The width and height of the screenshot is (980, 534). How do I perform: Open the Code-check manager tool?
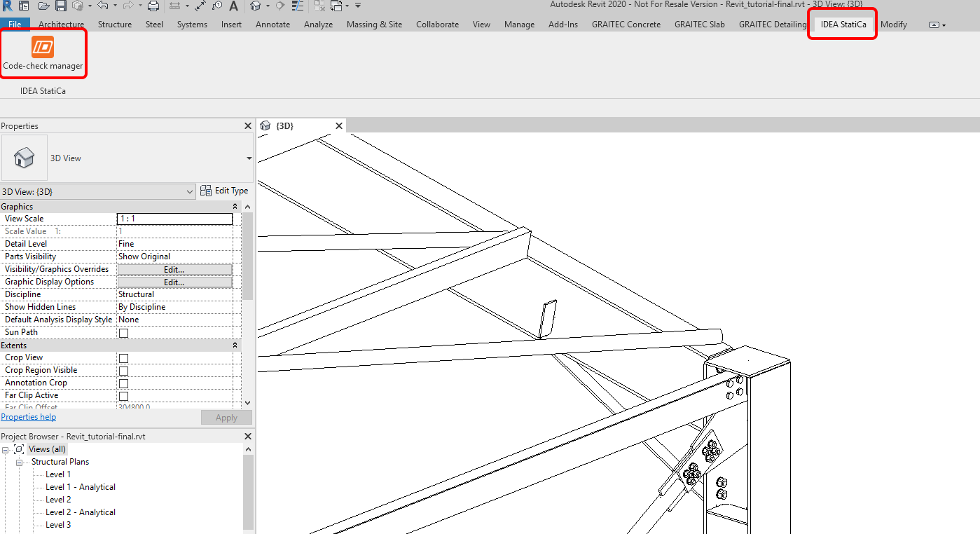click(43, 54)
